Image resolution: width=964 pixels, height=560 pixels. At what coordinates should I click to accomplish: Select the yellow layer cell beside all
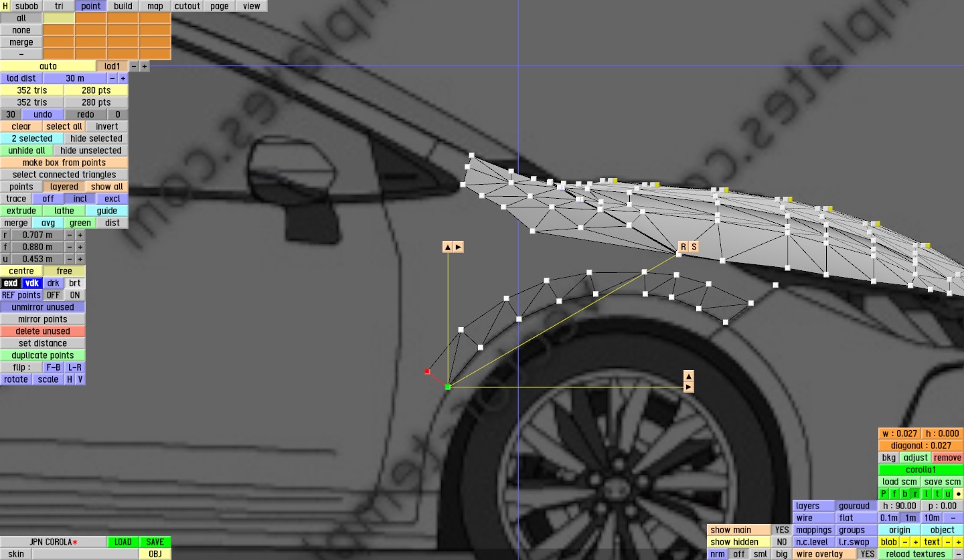[59, 18]
